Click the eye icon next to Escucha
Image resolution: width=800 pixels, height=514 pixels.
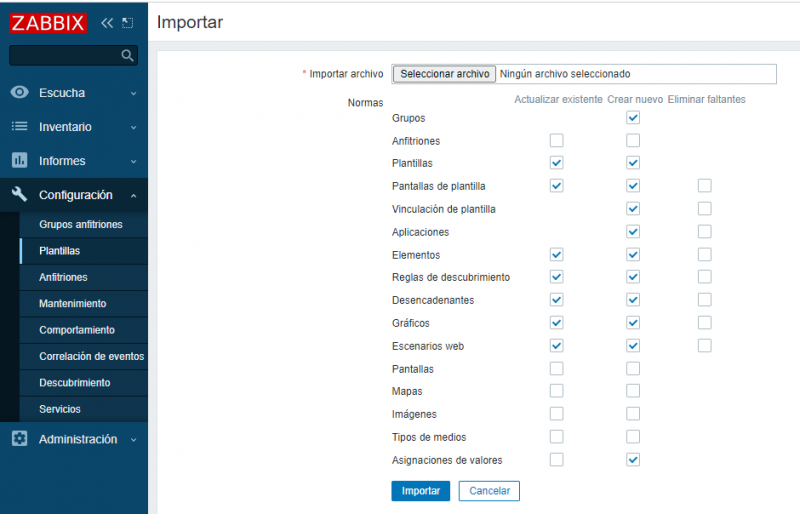[19, 92]
